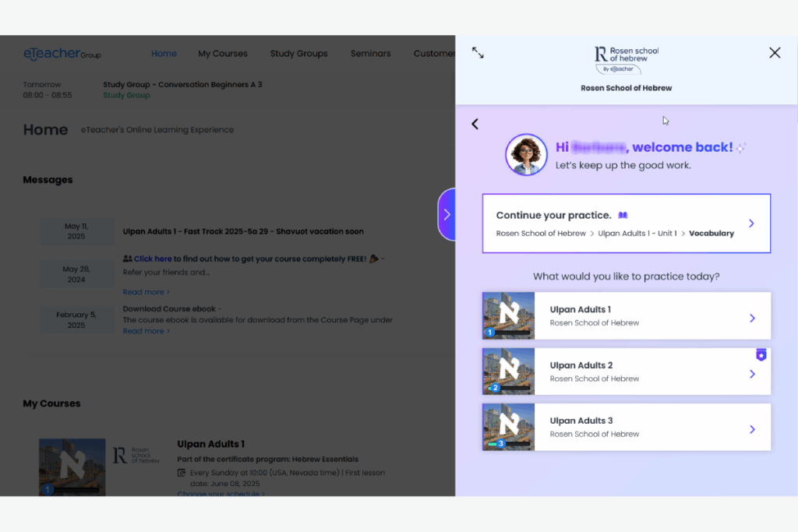Select the Rosen School of Hebrew breadcrumb
The image size is (798, 532).
541,234
